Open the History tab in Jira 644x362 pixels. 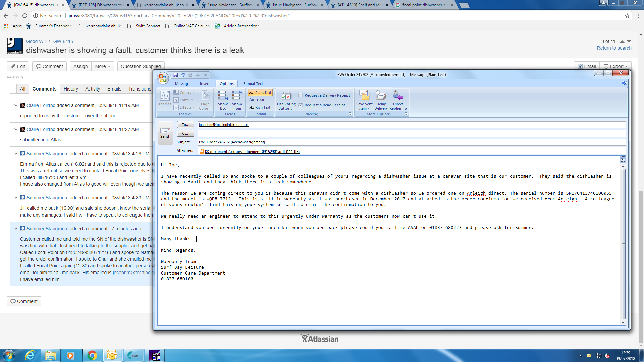pos(71,89)
